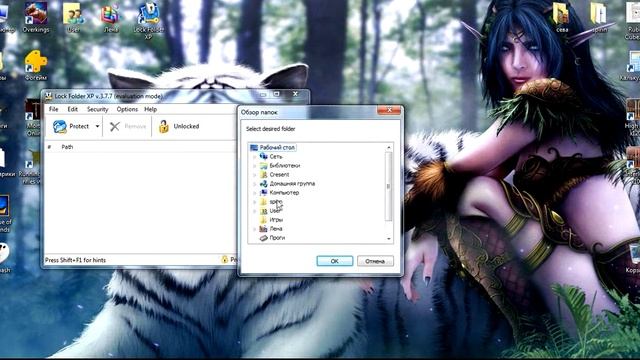Click the Lock Folder XP desktop shortcut
This screenshot has height=360, width=640.
149,20
